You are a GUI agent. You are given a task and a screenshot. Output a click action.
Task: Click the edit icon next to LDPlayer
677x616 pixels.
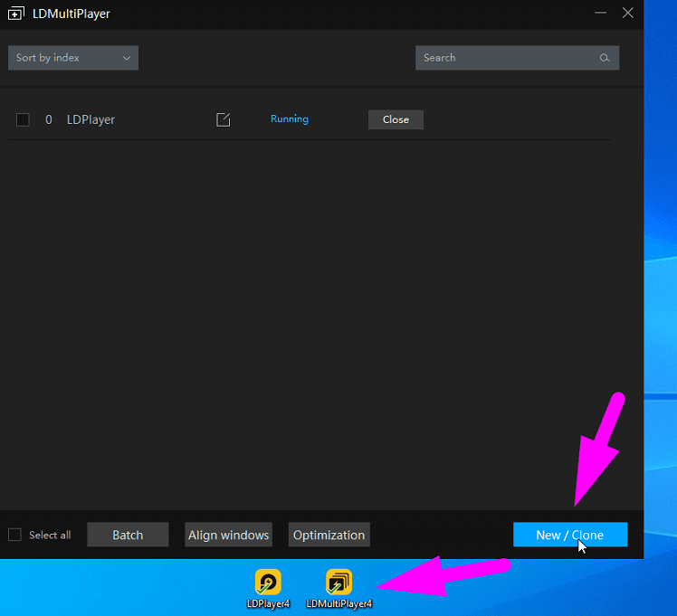point(224,119)
